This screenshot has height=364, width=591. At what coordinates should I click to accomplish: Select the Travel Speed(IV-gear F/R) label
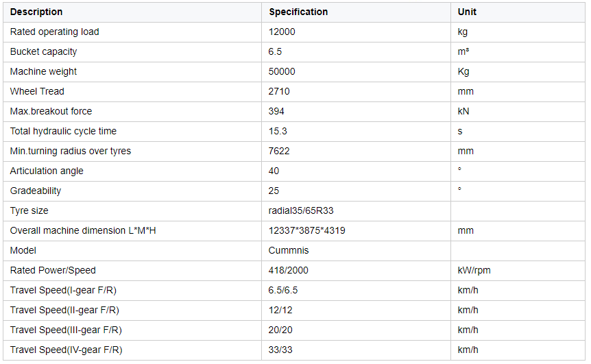66,350
